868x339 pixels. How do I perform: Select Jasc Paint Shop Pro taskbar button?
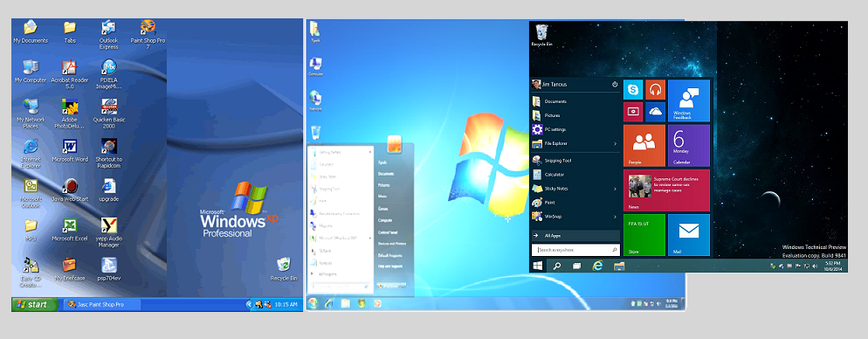coord(102,305)
